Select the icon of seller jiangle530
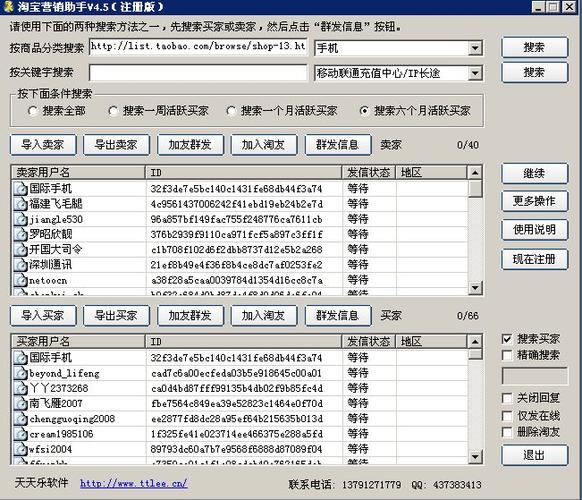Screen dimensions: 582x500 20,219
